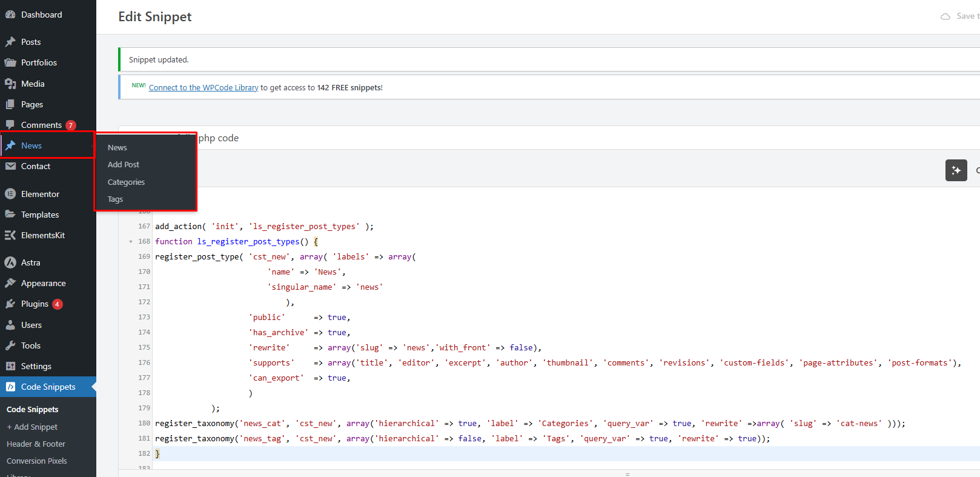Click the Templates folder icon

[10, 215]
